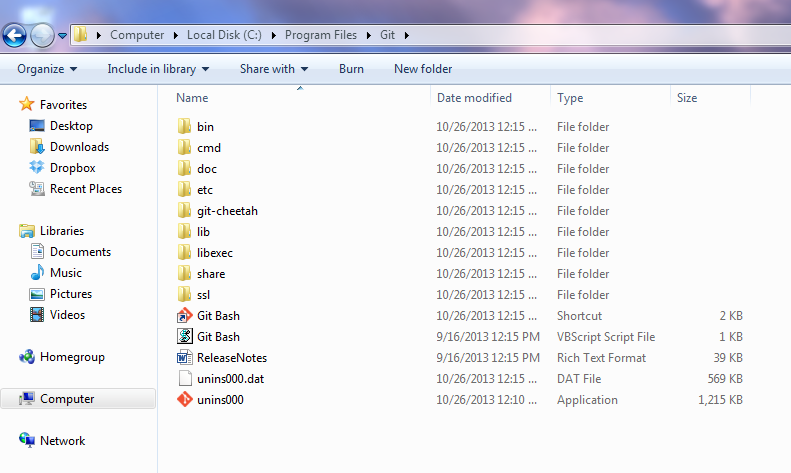Open the recent locations dropdown arrow
The image size is (791, 473).
tap(63, 35)
